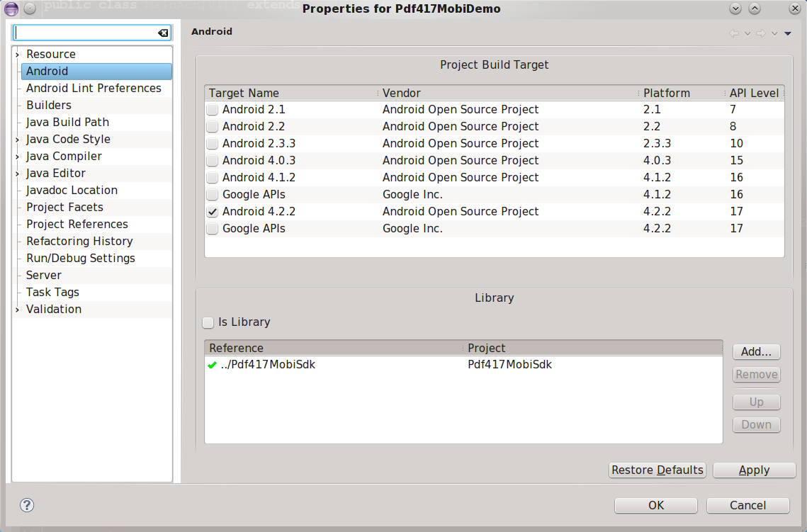Click the Add... library button
This screenshot has height=532, width=807.
coord(756,352)
